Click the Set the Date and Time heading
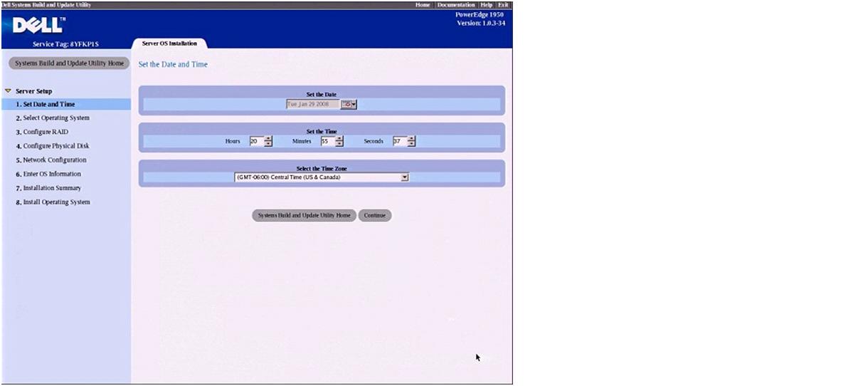 point(173,64)
